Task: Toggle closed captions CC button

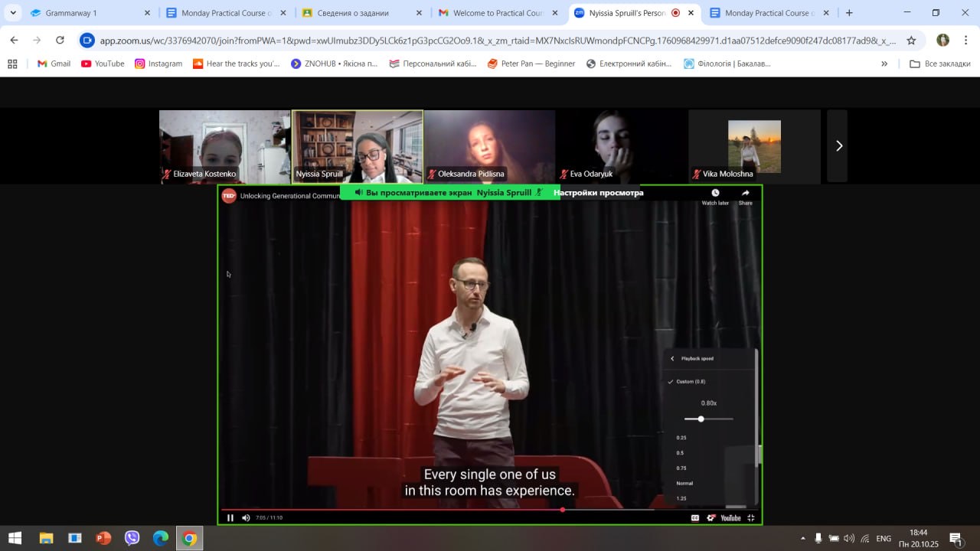Action: [x=695, y=518]
